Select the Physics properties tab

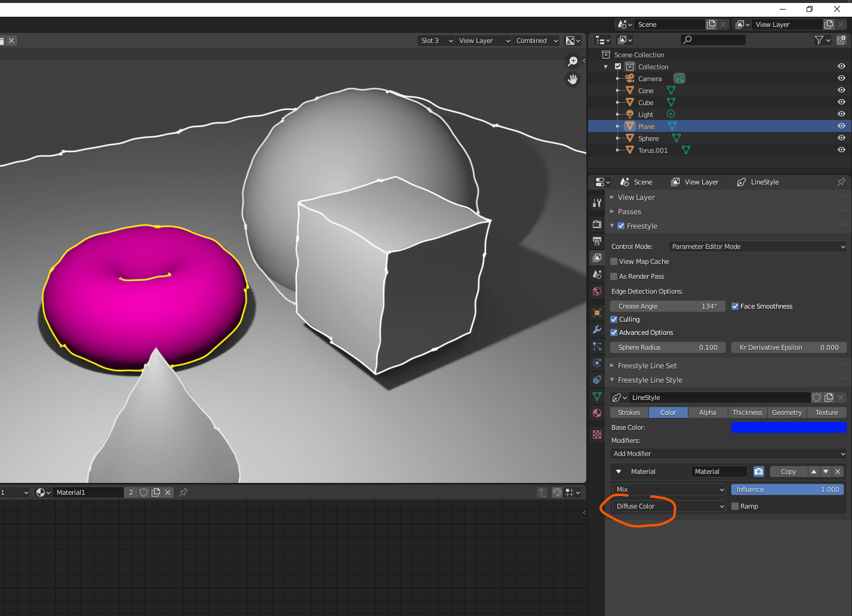596,361
